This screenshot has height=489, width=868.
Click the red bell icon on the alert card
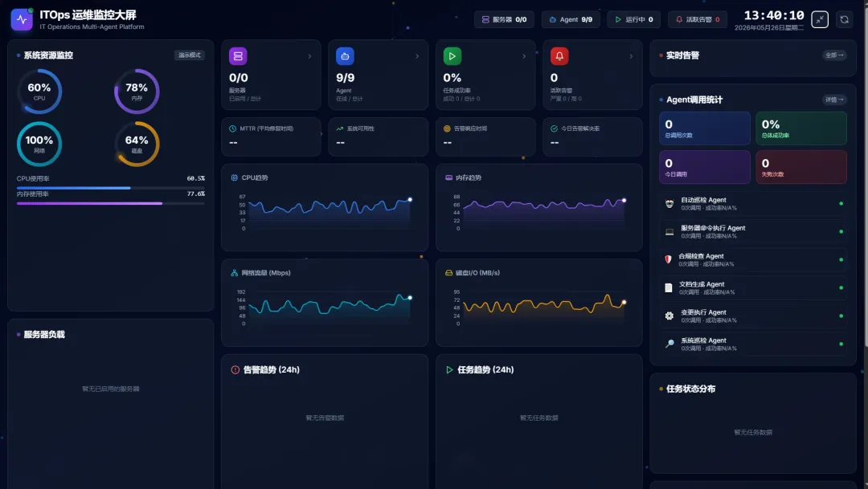point(559,56)
